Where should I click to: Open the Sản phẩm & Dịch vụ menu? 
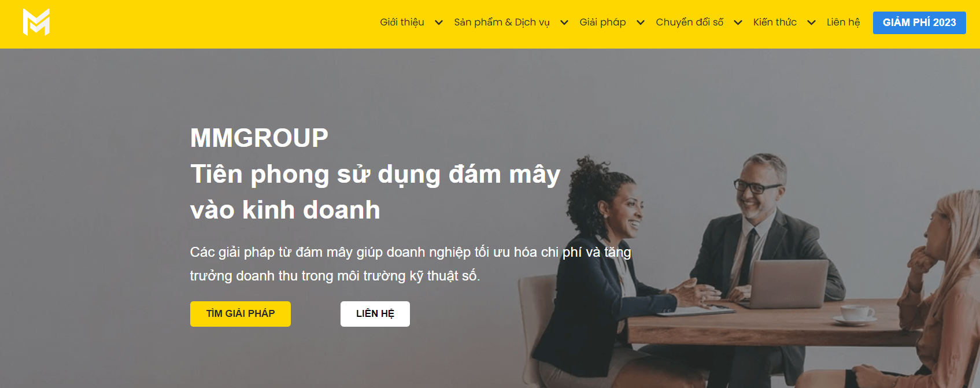502,23
